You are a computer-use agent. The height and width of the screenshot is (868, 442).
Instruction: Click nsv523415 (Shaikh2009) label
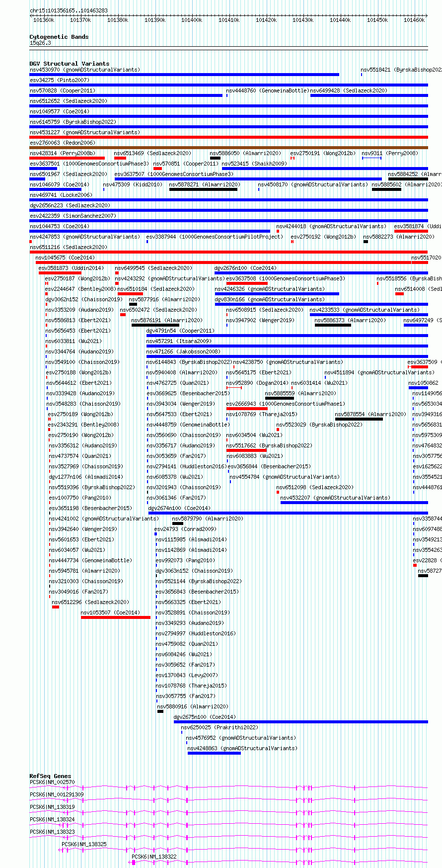click(x=254, y=164)
